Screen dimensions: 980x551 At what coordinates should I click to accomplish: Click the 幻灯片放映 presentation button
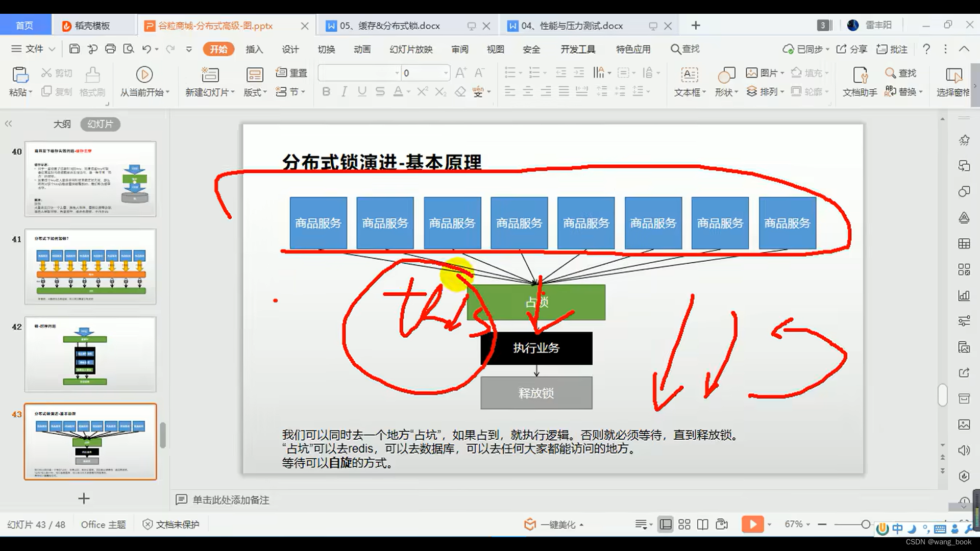[x=410, y=49]
